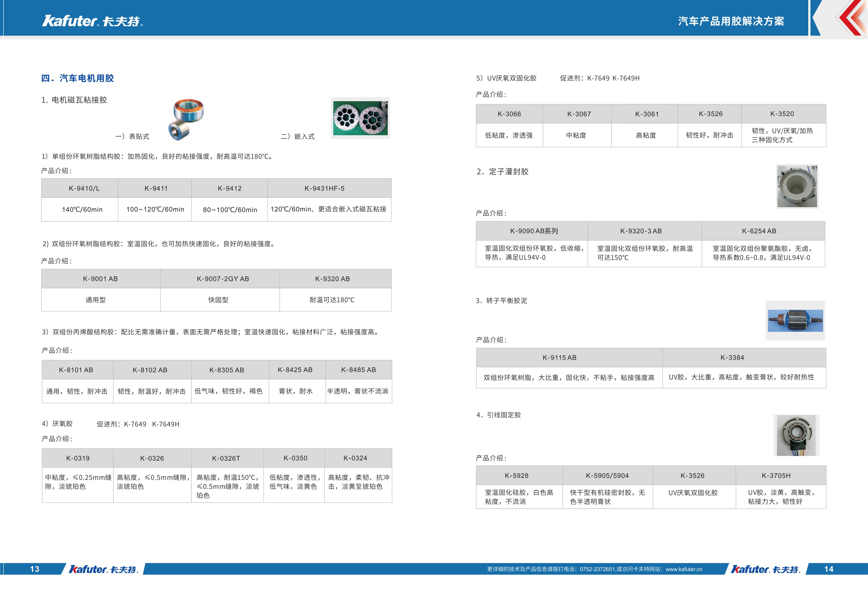Select the heading 2．定子灌封胶

[502, 172]
